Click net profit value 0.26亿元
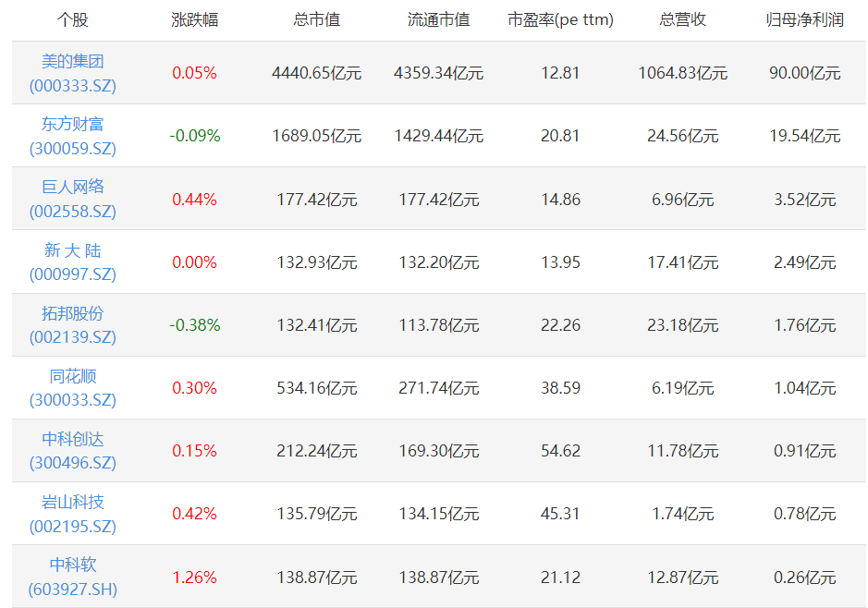868x608 pixels. click(x=805, y=578)
